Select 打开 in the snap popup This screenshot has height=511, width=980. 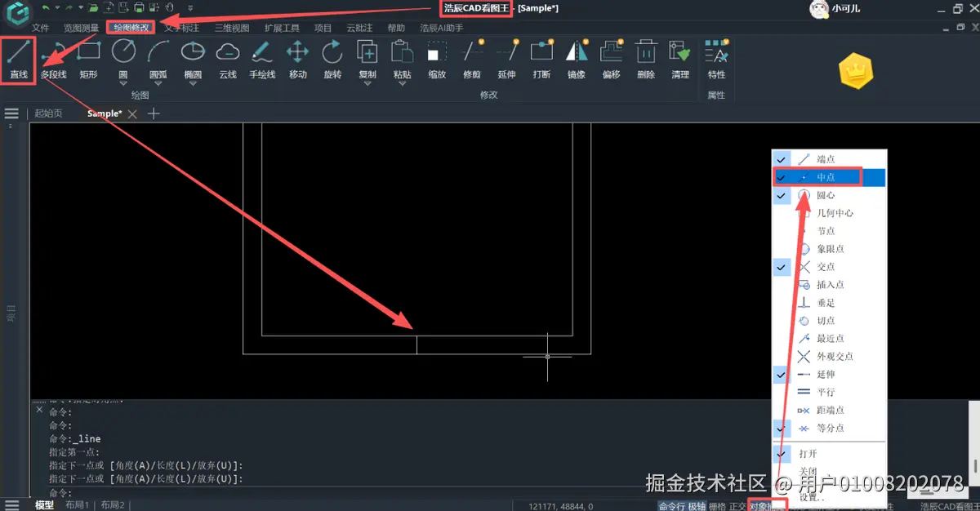click(829, 454)
